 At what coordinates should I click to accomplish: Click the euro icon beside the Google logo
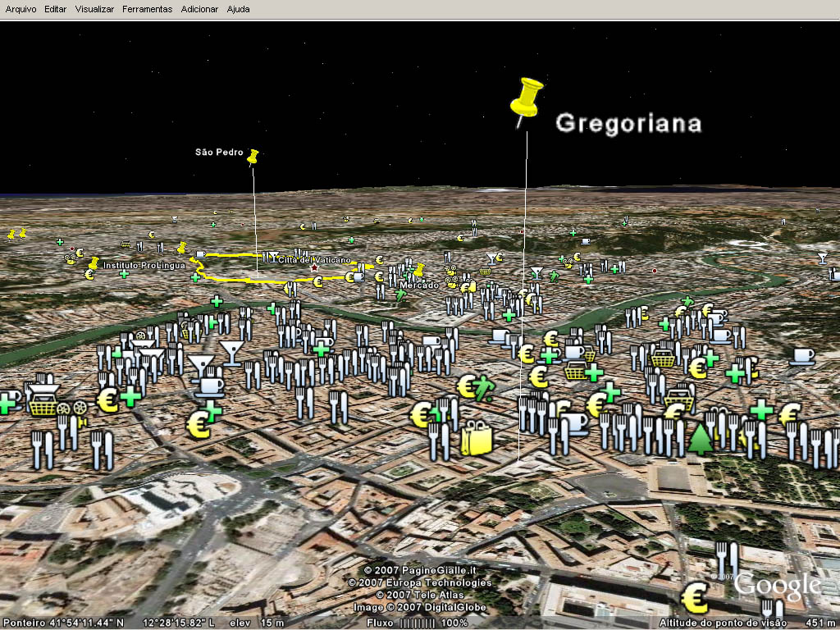[695, 599]
